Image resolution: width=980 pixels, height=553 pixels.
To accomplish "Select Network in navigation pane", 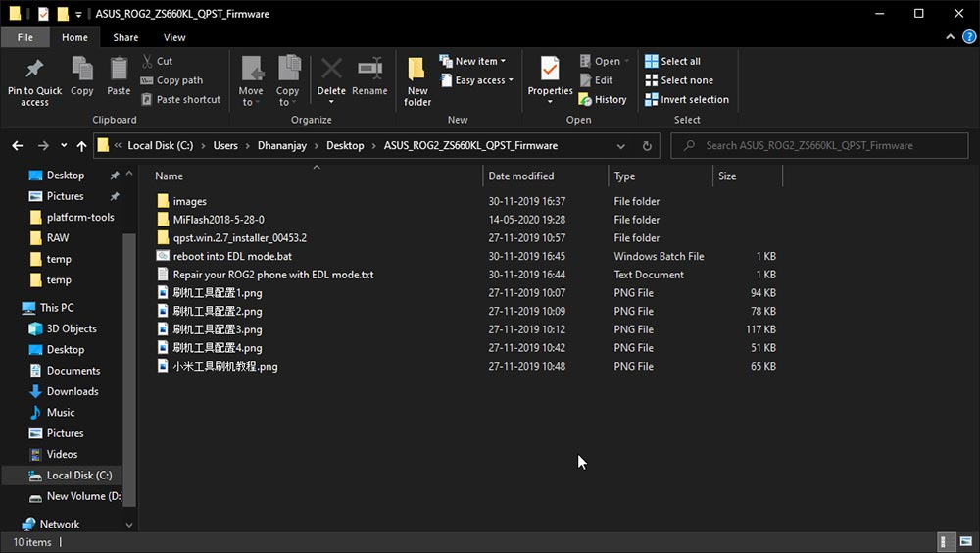I will pos(51,525).
